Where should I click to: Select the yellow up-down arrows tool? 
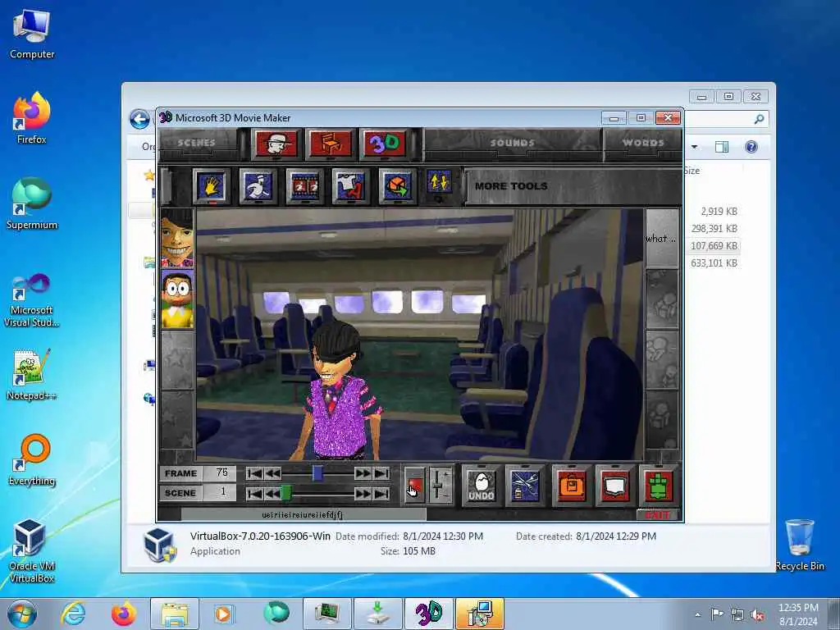(439, 183)
